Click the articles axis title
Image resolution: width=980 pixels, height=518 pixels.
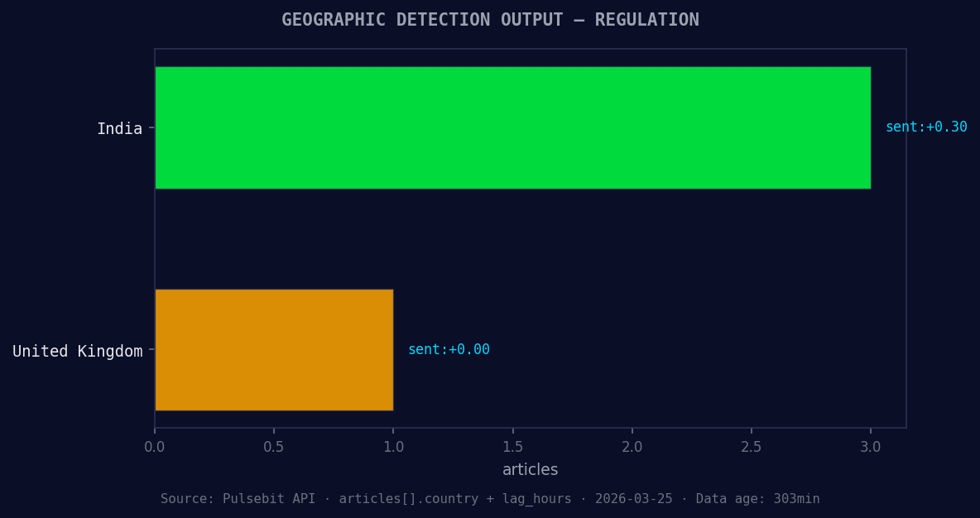coord(530,469)
